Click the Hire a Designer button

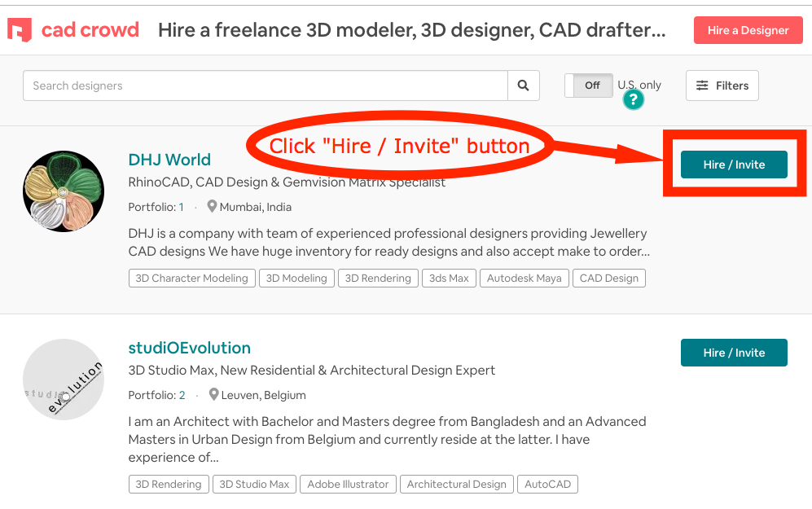(748, 30)
